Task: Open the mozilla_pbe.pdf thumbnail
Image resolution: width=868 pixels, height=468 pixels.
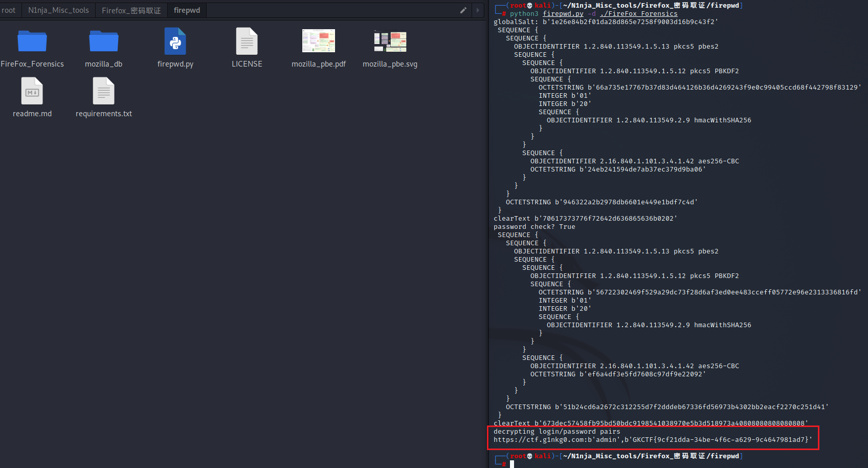Action: click(x=319, y=41)
